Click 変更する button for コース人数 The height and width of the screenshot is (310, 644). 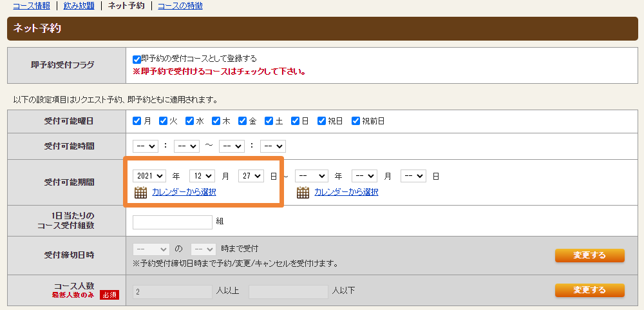coord(589,290)
